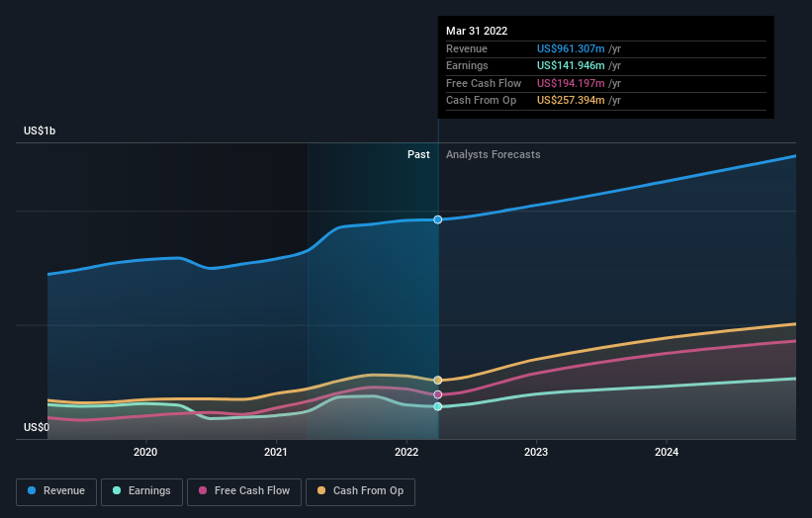Viewport: 812px width, 518px height.
Task: Click the blue Revenue legend dot
Action: (32, 490)
